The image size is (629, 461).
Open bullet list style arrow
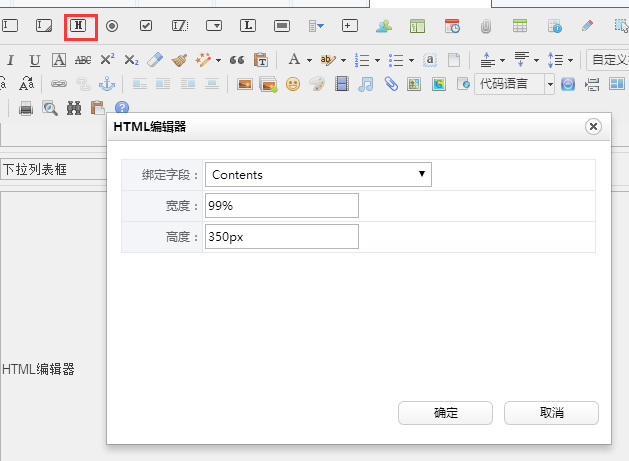[x=412, y=61]
